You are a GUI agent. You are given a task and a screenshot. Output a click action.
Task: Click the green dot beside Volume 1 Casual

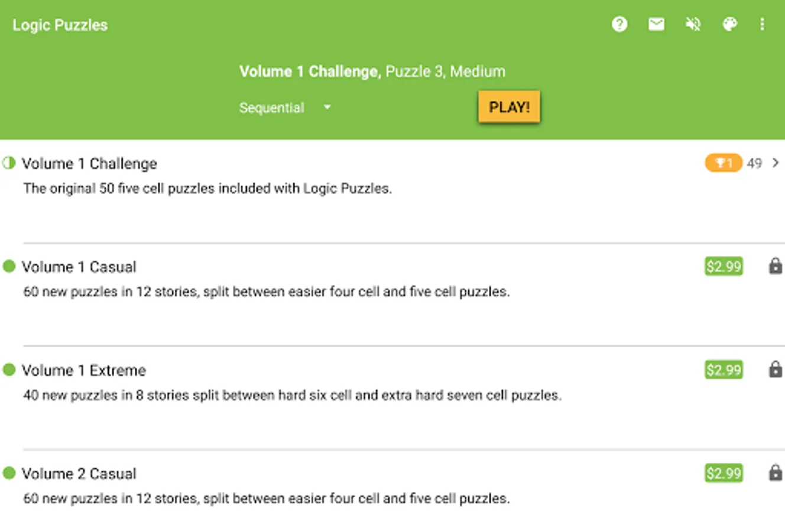point(9,267)
